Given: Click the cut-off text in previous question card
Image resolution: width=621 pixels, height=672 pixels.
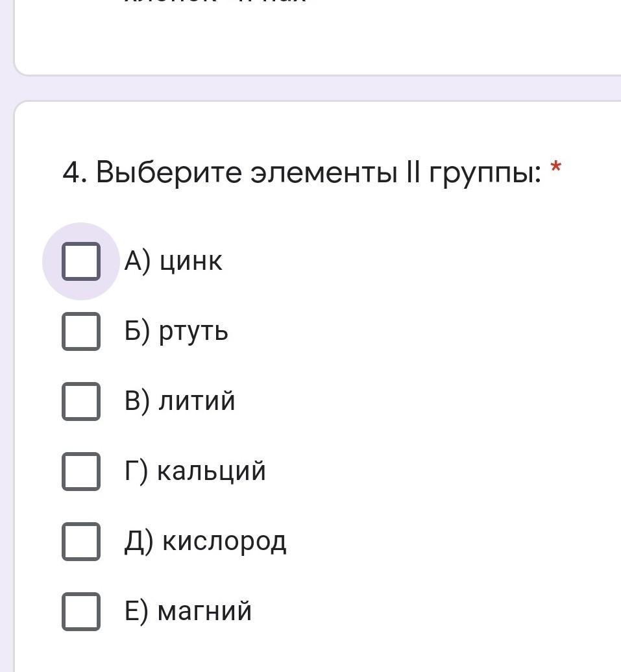Looking at the screenshot, I should click(214, 3).
